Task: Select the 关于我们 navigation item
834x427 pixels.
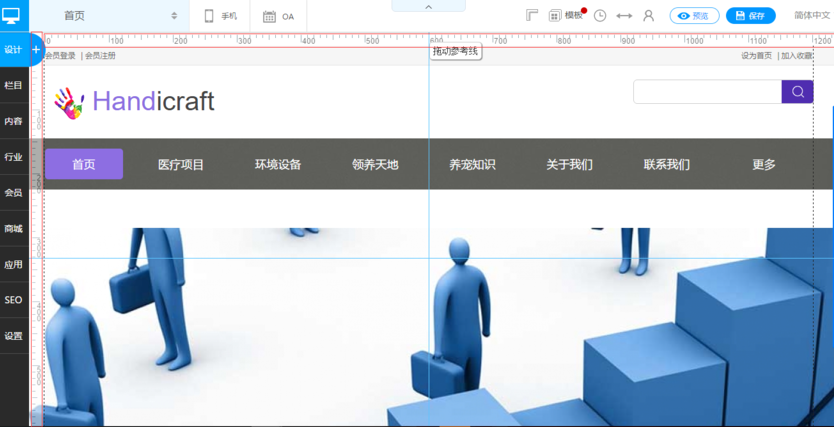Action: point(569,165)
